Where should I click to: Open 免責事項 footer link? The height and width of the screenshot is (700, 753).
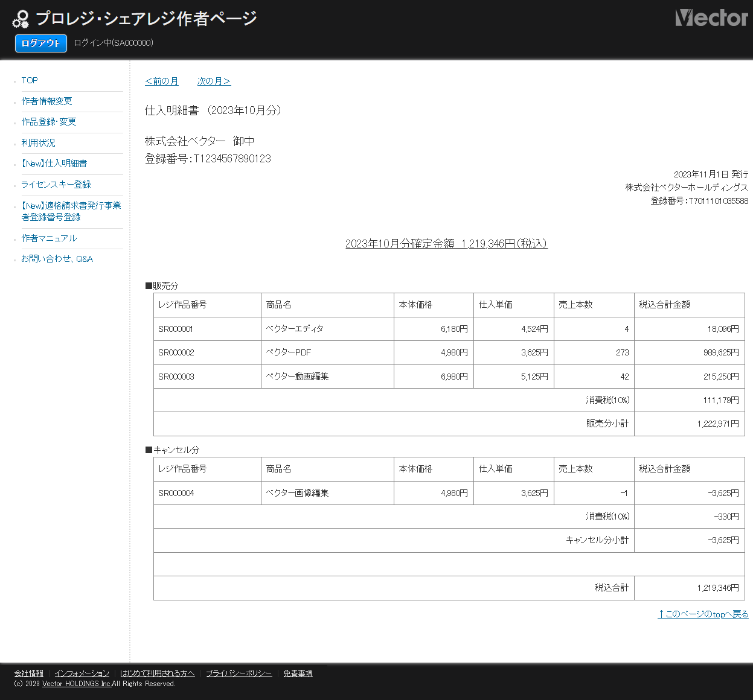[298, 673]
